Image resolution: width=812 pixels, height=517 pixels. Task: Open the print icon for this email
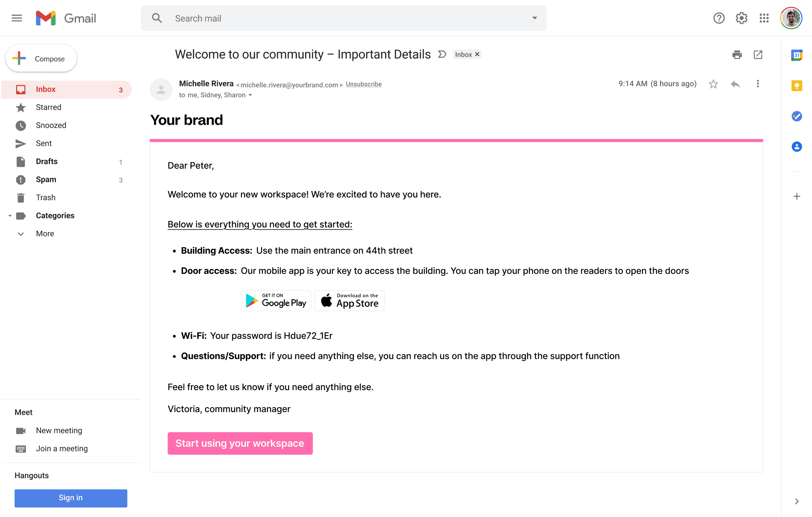tap(736, 55)
